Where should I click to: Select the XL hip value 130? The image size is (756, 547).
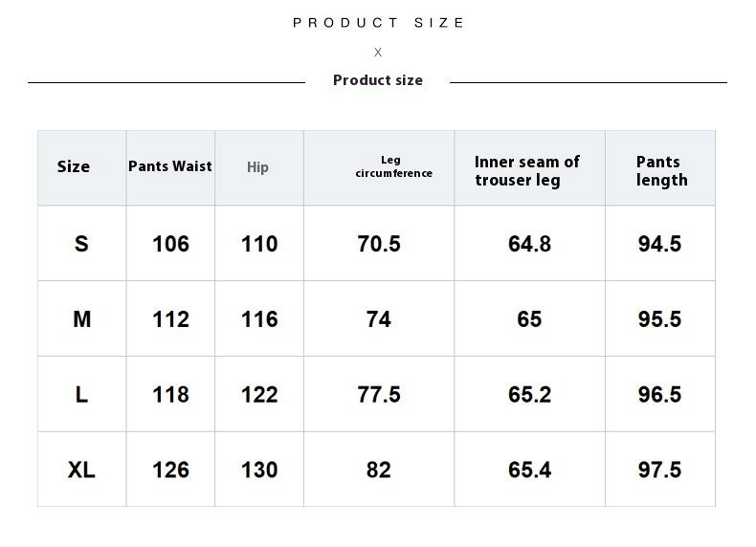pos(259,470)
